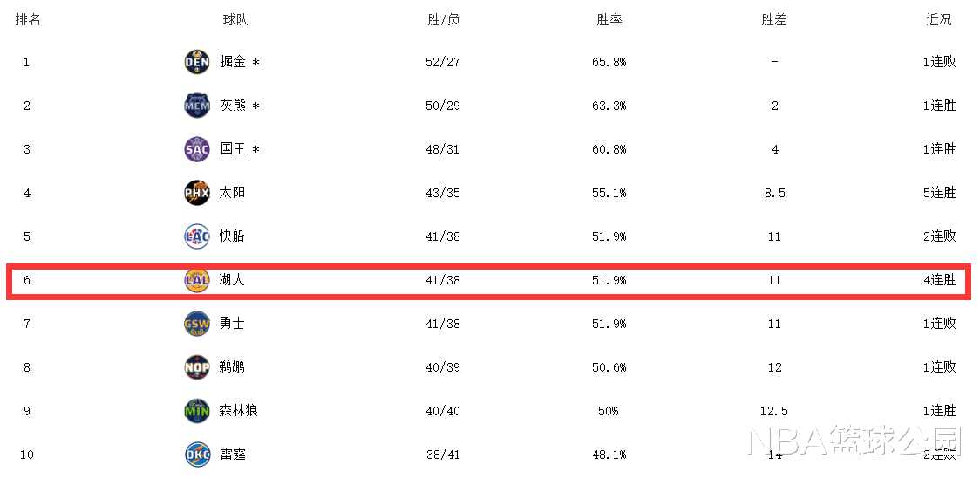Screen dimensions: 980x479
Task: Click the 森林狼 team name
Action: pyautogui.click(x=239, y=411)
